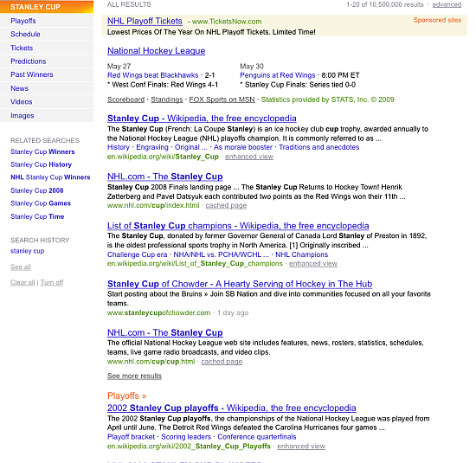View Red Wings beat Blackhawks game
This screenshot has width=476, height=463.
[x=152, y=75]
